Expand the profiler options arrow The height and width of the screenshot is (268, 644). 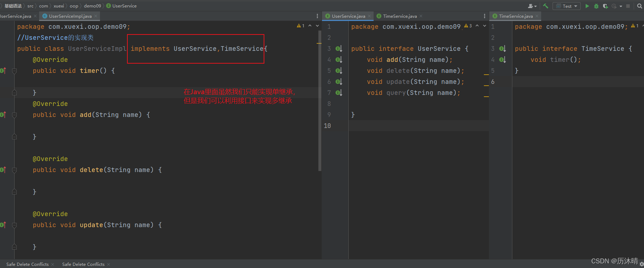tap(621, 6)
